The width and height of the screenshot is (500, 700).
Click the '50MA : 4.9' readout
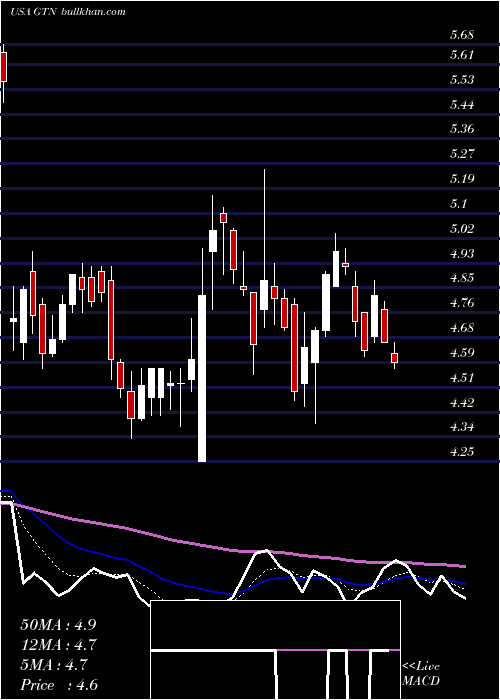pos(58,625)
